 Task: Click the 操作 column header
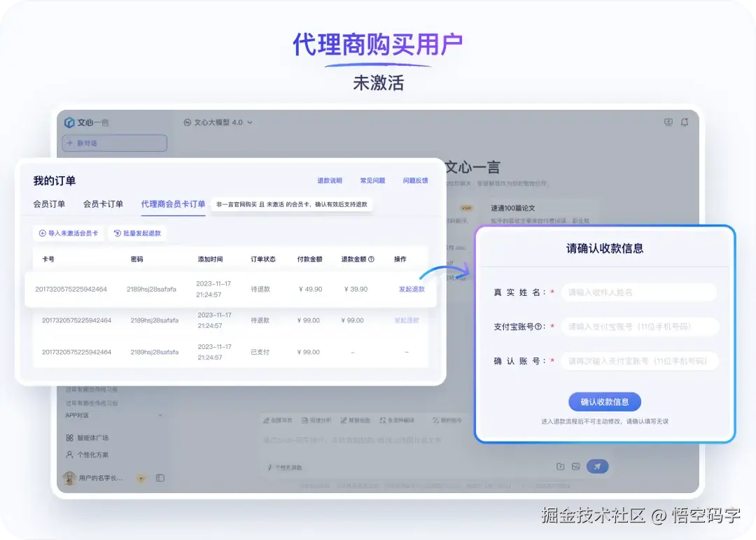400,260
